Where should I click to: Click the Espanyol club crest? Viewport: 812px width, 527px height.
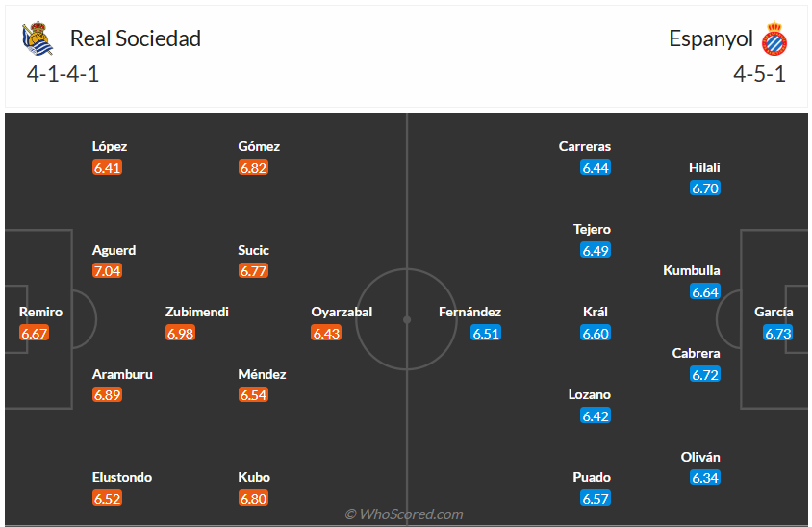pyautogui.click(x=774, y=39)
